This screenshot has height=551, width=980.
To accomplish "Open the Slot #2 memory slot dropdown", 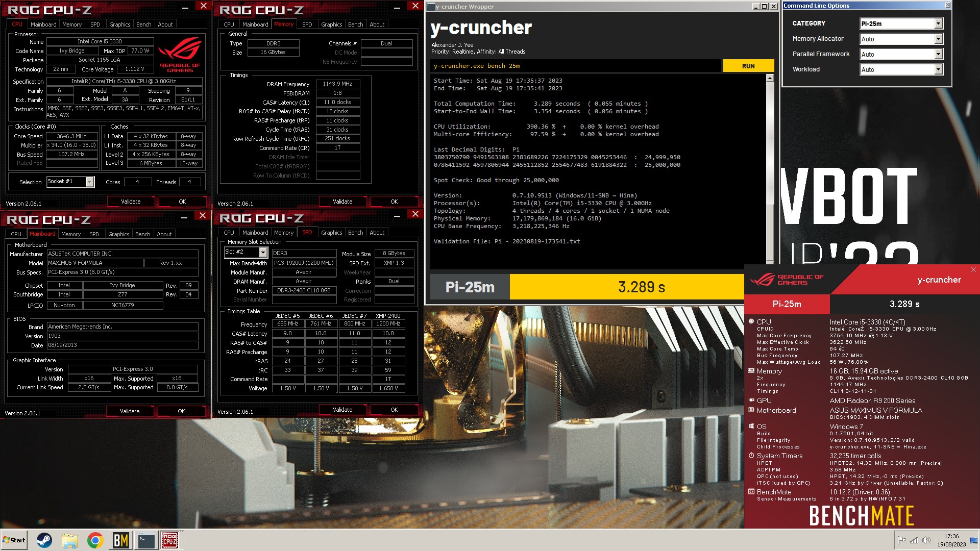I will point(263,253).
